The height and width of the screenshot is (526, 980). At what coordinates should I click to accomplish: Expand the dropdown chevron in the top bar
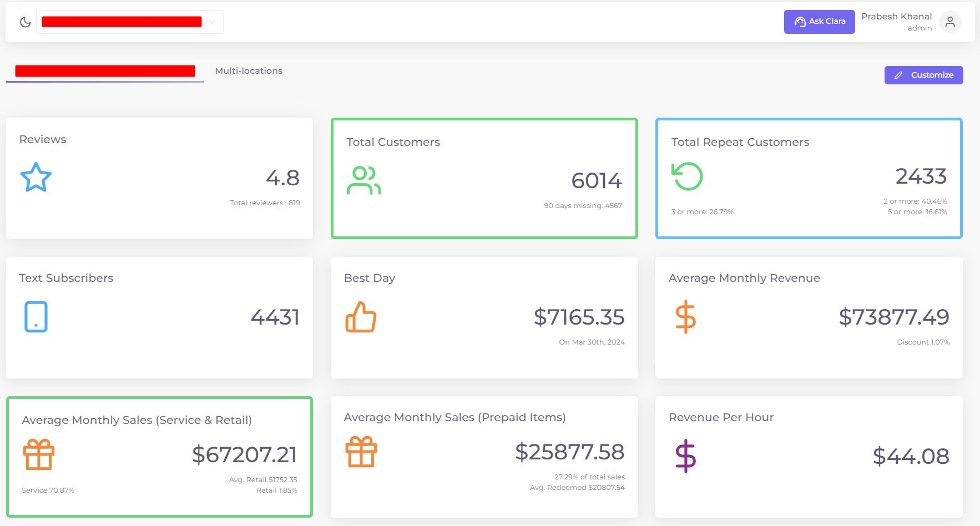pyautogui.click(x=211, y=21)
